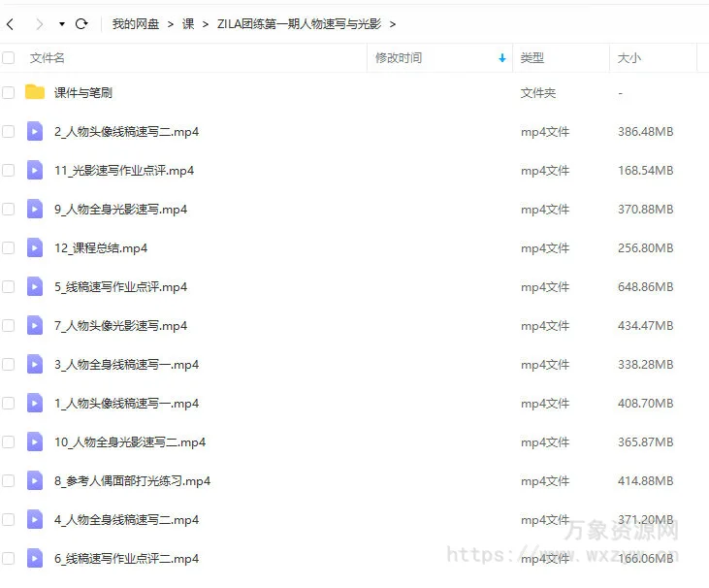Click video icon for 10_人物全身光影速写二.mp4

pyautogui.click(x=35, y=442)
